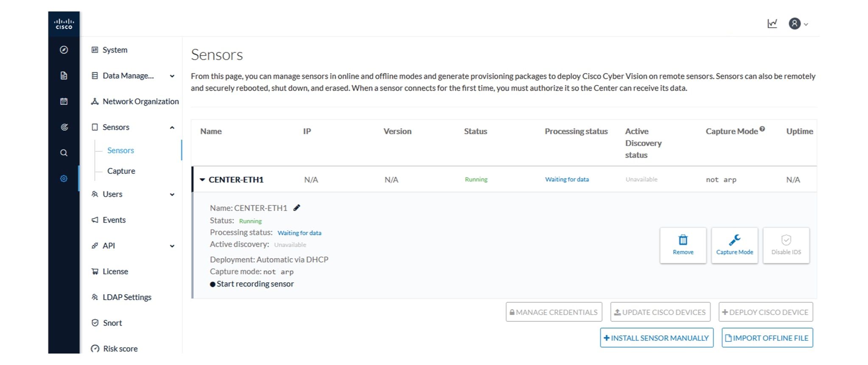The height and width of the screenshot is (365, 868).
Task: Open the calendar Events icon in sidebar
Action: tap(64, 101)
